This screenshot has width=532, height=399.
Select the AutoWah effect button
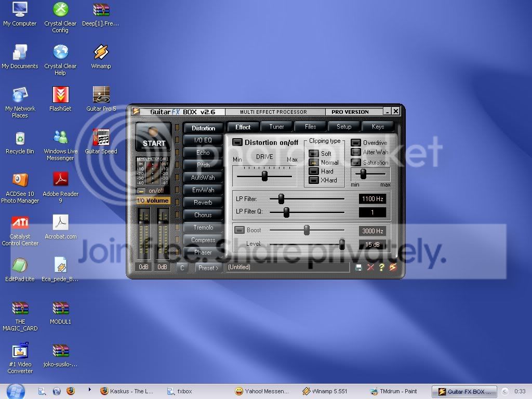[203, 178]
